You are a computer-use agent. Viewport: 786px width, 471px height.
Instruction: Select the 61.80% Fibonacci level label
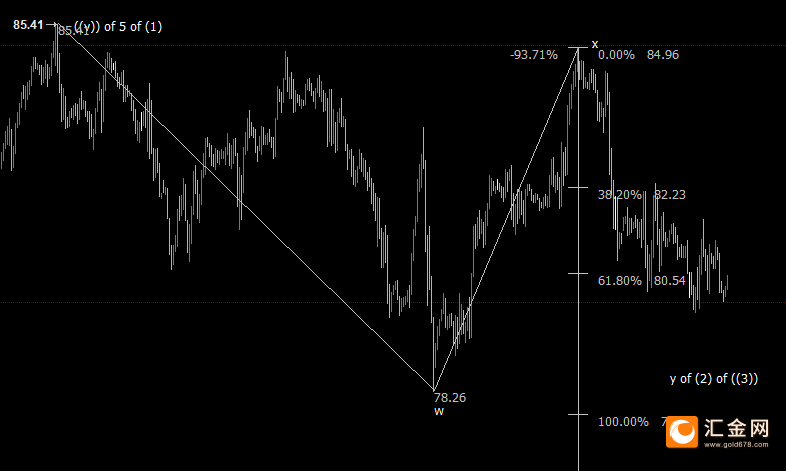620,281
